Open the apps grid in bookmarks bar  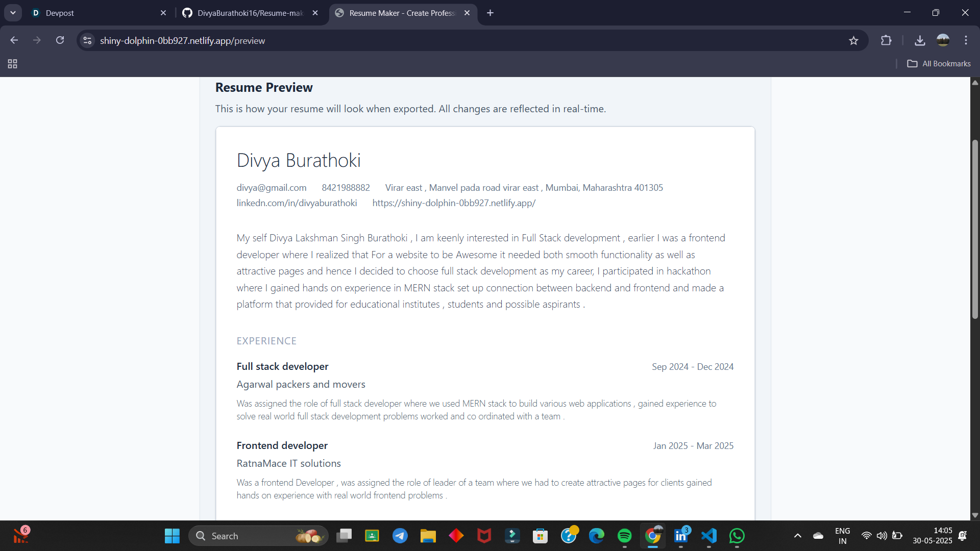13,64
